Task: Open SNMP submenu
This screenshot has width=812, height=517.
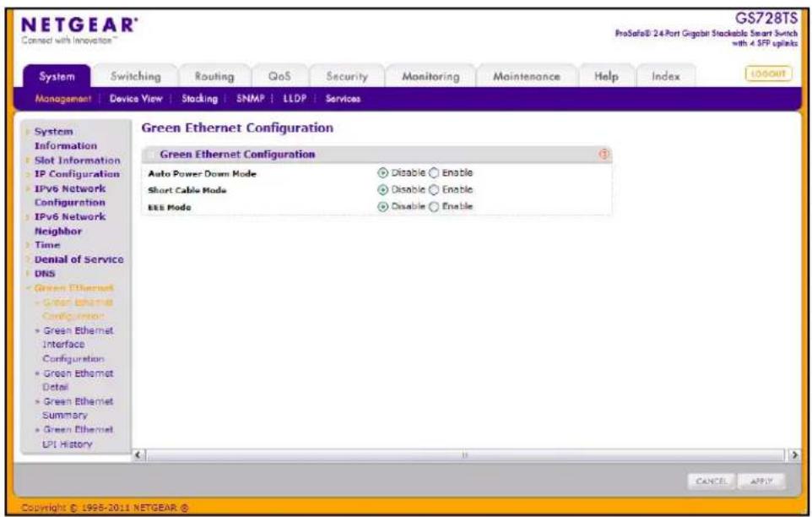Action: point(251,99)
